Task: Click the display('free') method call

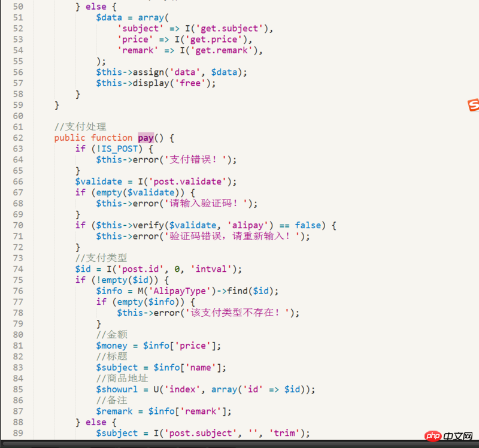Action: pyautogui.click(x=169, y=83)
